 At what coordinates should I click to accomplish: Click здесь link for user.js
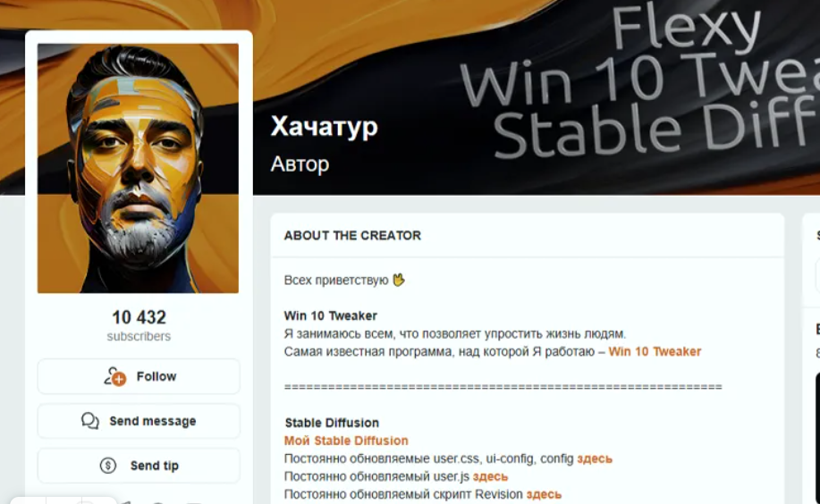click(x=491, y=476)
